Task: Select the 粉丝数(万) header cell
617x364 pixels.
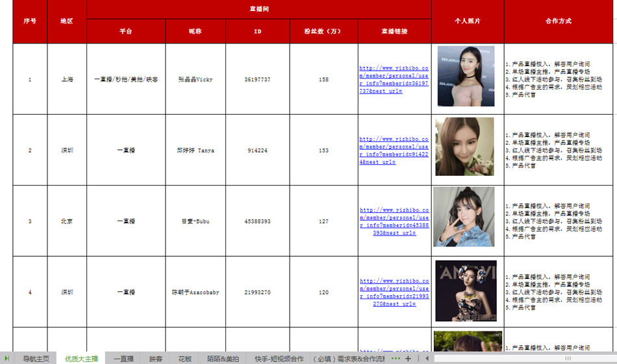Action: coord(323,31)
